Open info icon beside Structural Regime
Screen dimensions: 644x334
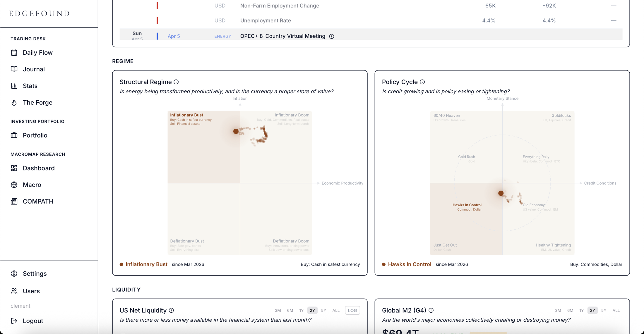(x=176, y=82)
